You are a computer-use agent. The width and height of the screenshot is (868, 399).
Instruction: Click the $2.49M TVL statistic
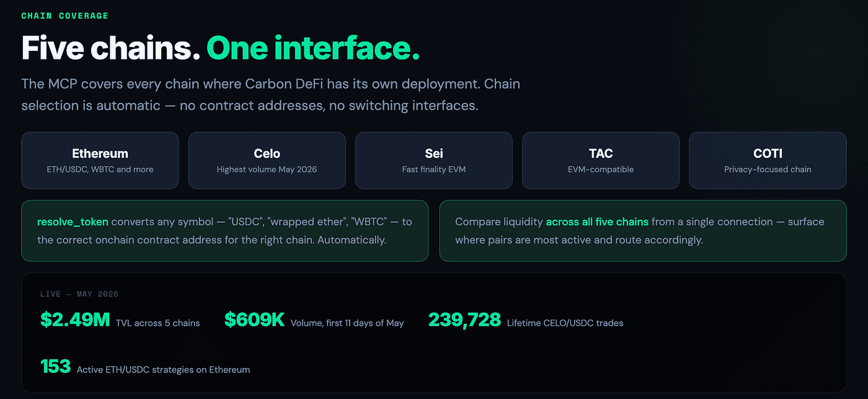75,320
